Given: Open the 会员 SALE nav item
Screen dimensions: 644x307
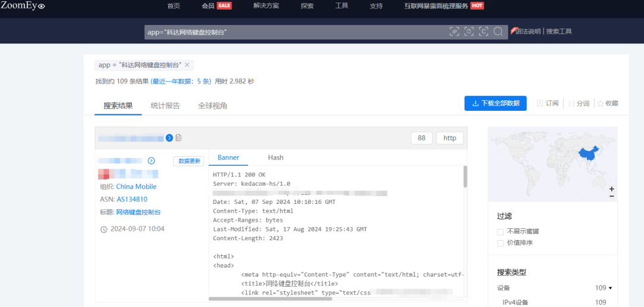Looking at the screenshot, I should coord(217,6).
